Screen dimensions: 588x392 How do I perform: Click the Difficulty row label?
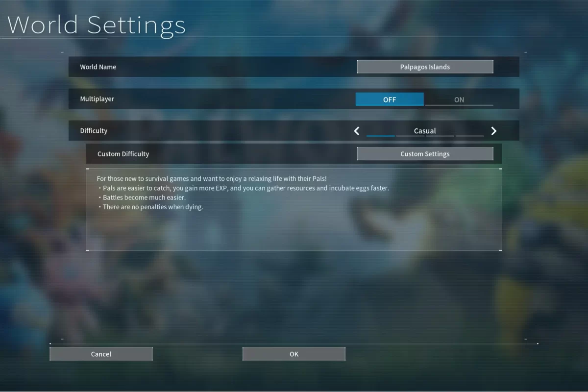point(94,131)
